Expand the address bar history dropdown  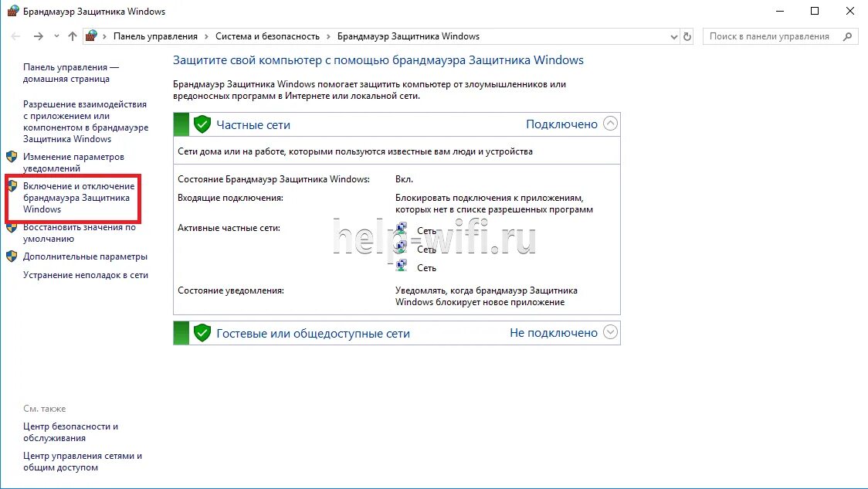coord(673,36)
